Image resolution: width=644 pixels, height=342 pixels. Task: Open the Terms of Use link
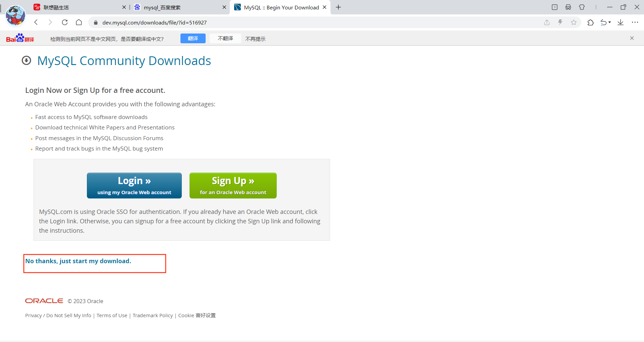pos(112,316)
